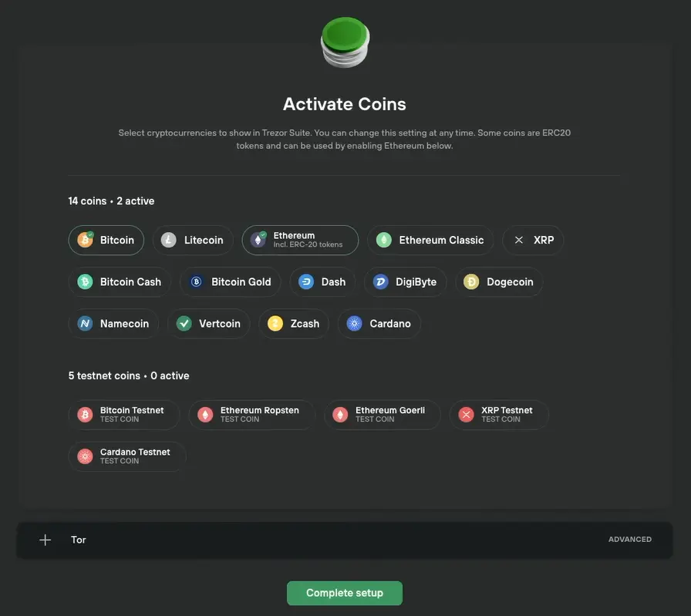Viewport: 691px width, 616px height.
Task: Enable the Vertcoin coin chip
Action: click(209, 324)
